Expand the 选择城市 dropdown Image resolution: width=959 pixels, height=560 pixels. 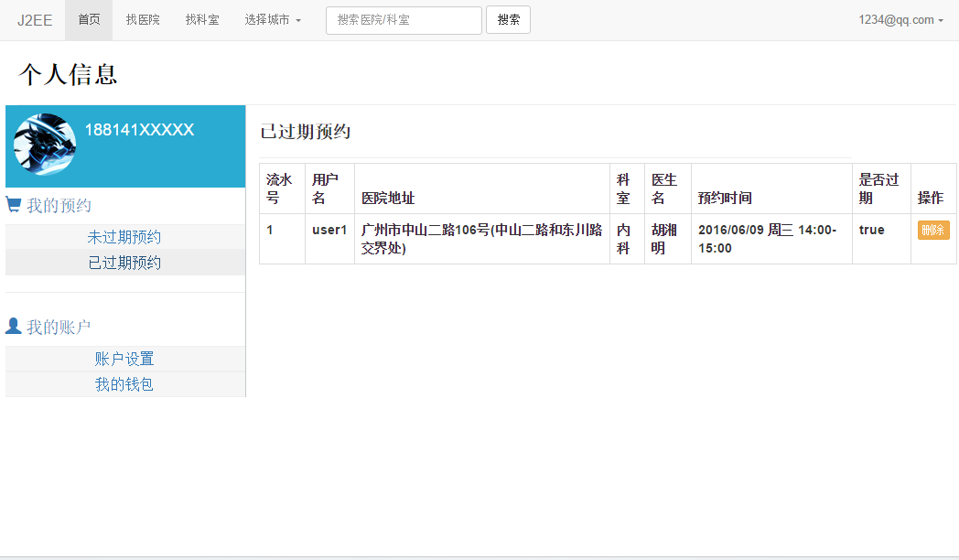coord(273,20)
